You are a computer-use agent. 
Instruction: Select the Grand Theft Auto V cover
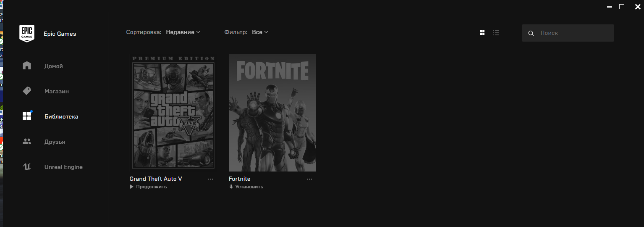[173, 113]
